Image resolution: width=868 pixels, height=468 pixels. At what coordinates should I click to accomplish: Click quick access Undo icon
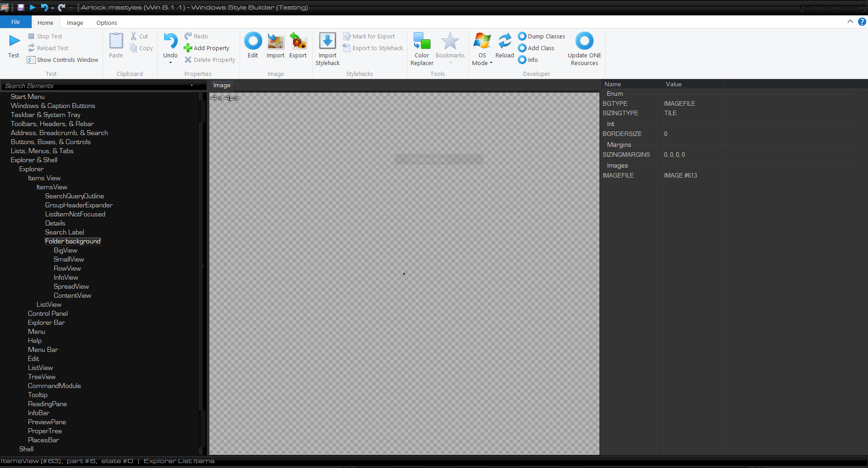click(44, 7)
